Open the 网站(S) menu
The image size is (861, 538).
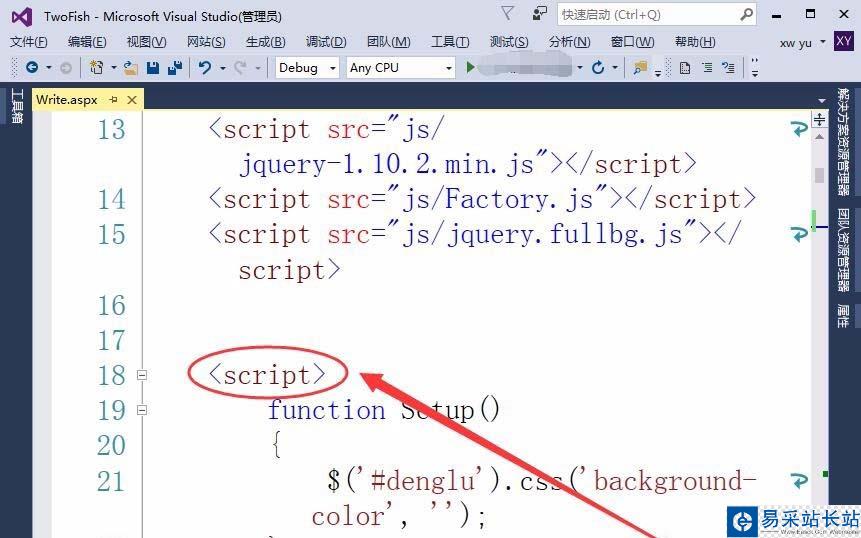point(206,42)
